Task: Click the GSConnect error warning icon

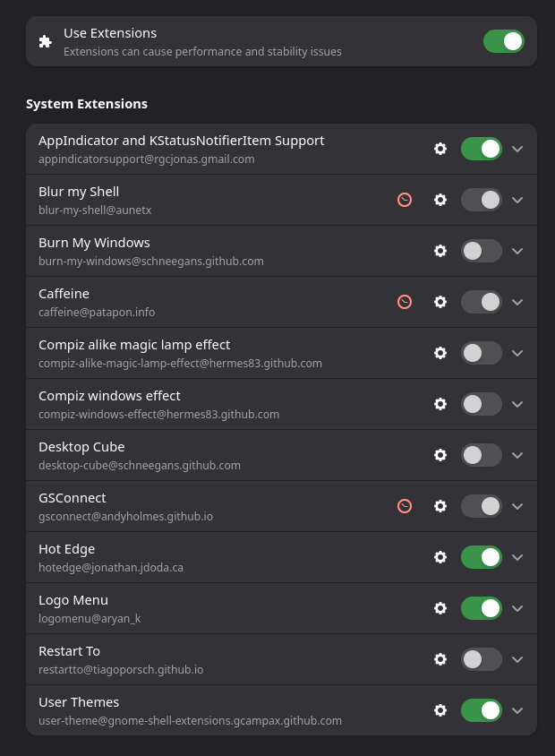Action: pos(405,506)
